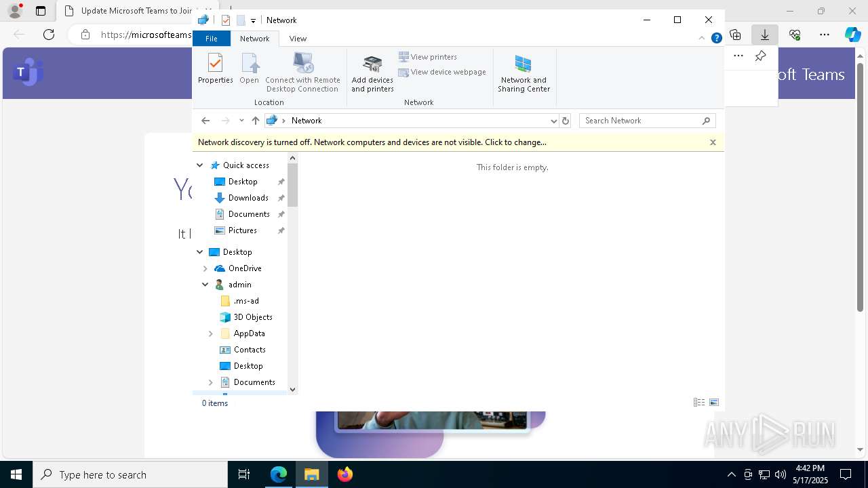This screenshot has height=488, width=868.
Task: Switch to the File ribbon tab
Action: pos(212,39)
